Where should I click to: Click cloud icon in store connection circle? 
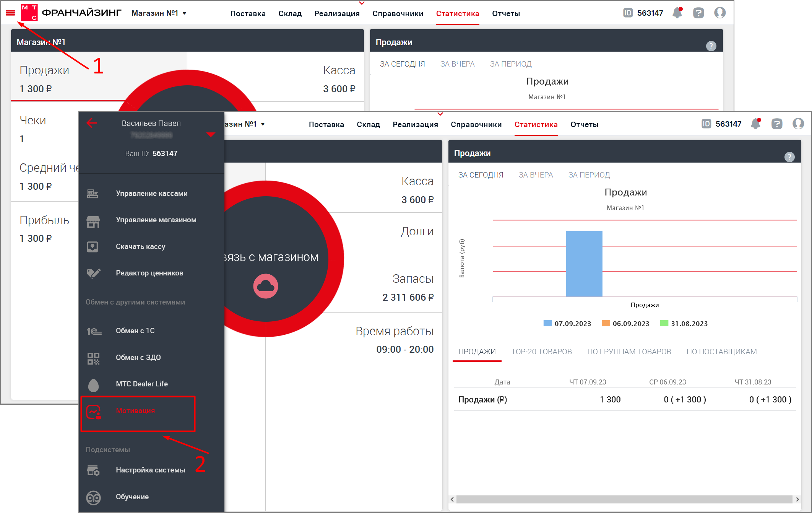(266, 286)
